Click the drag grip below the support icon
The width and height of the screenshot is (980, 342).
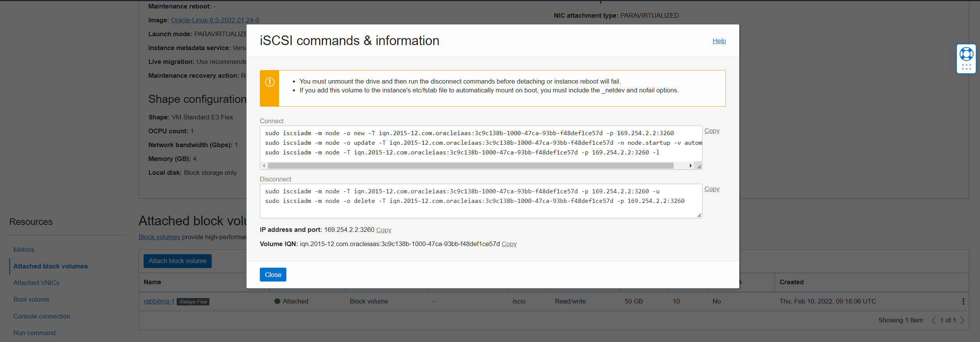click(966, 67)
